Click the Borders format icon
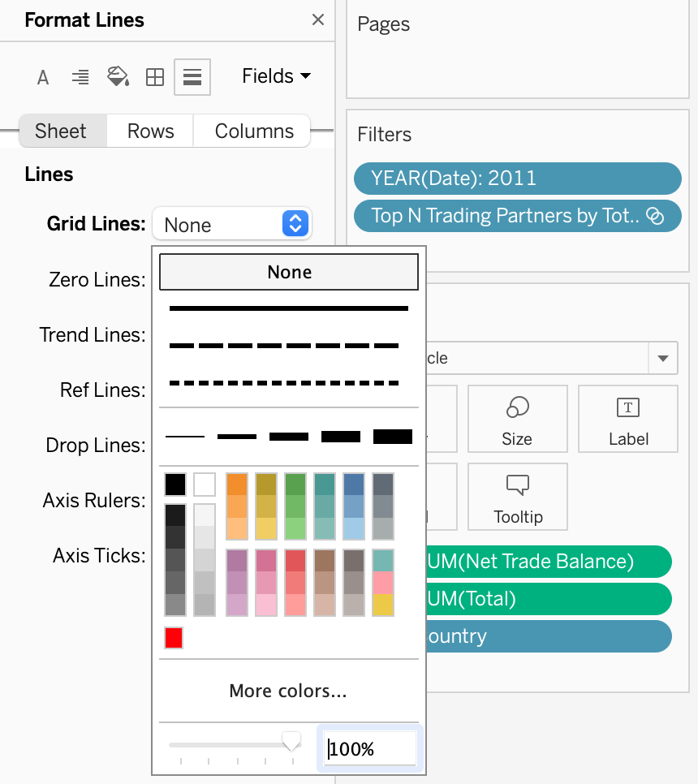This screenshot has height=784, width=698. click(154, 77)
